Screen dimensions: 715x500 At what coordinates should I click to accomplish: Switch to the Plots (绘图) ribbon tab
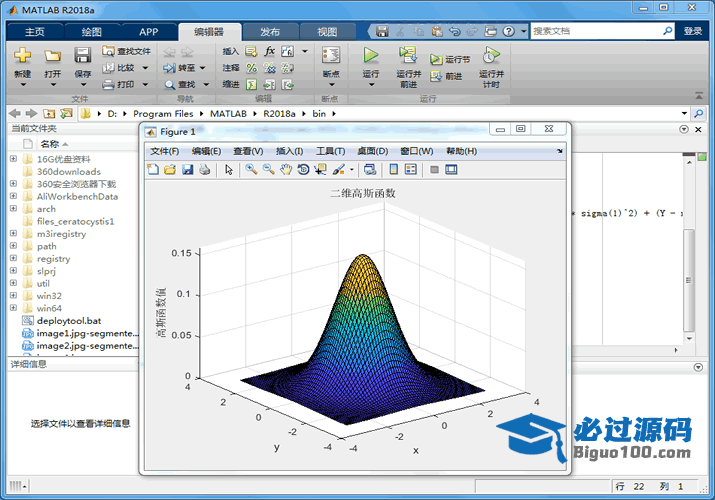click(x=92, y=32)
